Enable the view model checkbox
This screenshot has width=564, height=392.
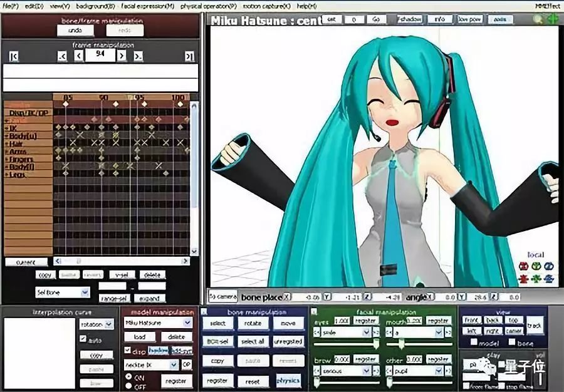tap(474, 342)
